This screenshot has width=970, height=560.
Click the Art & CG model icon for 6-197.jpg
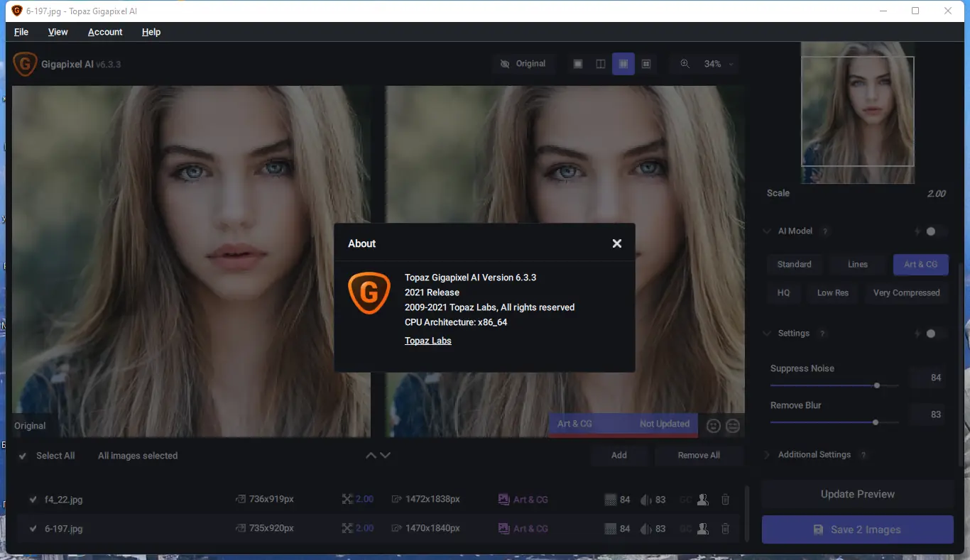pyautogui.click(x=504, y=529)
